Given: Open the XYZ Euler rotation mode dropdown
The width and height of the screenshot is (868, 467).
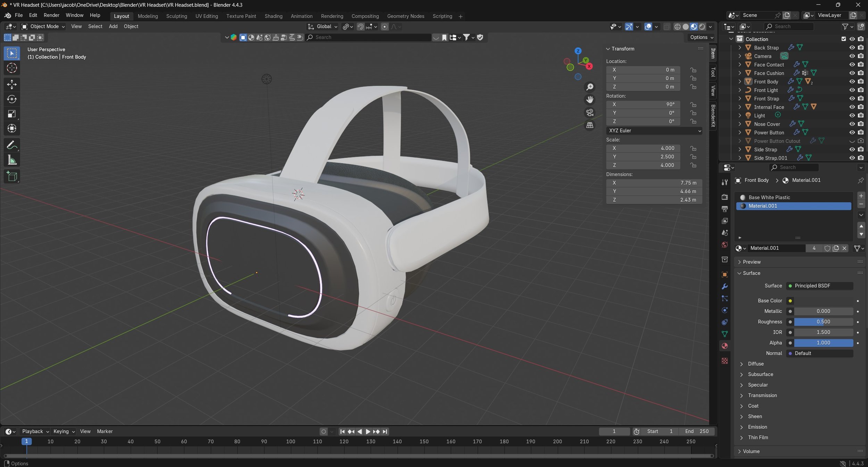Looking at the screenshot, I should (654, 131).
